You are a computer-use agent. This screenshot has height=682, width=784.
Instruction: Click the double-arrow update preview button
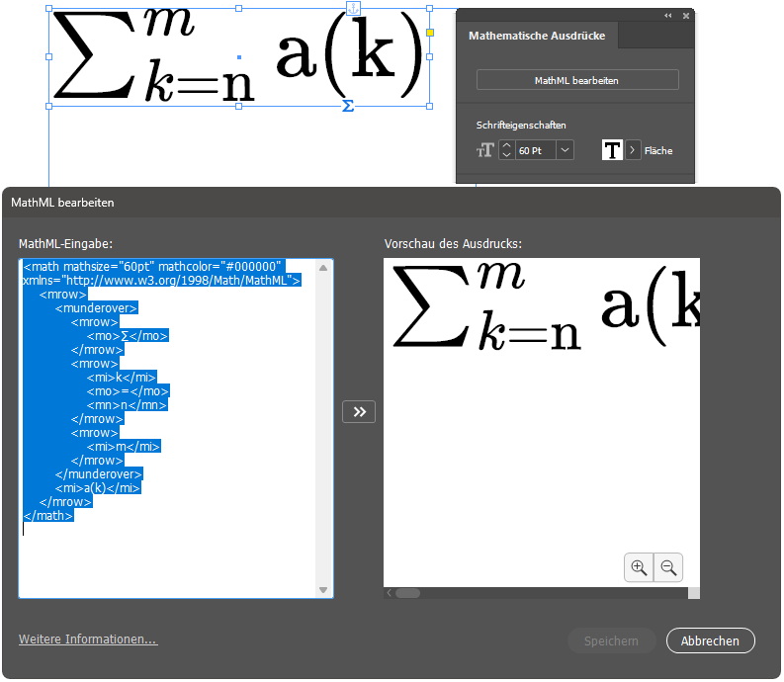coord(359,412)
